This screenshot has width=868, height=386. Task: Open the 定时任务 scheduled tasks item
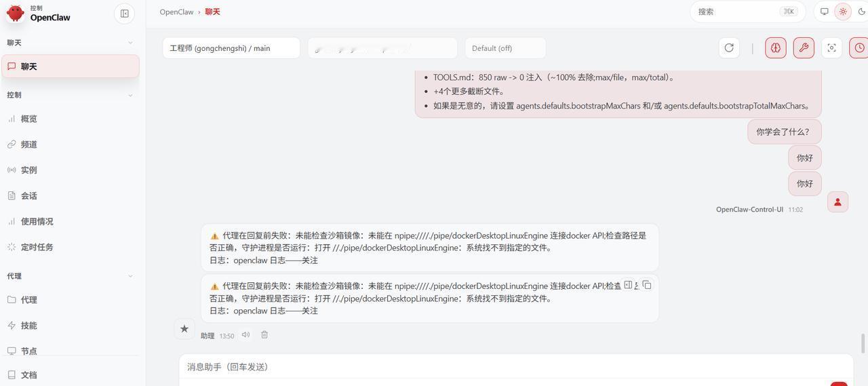point(71,248)
